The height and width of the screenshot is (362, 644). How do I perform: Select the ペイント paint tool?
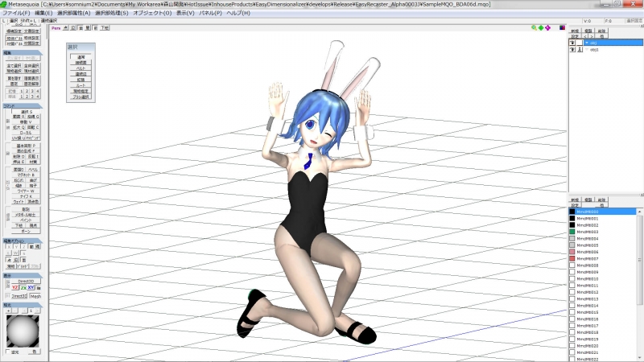click(x=27, y=220)
